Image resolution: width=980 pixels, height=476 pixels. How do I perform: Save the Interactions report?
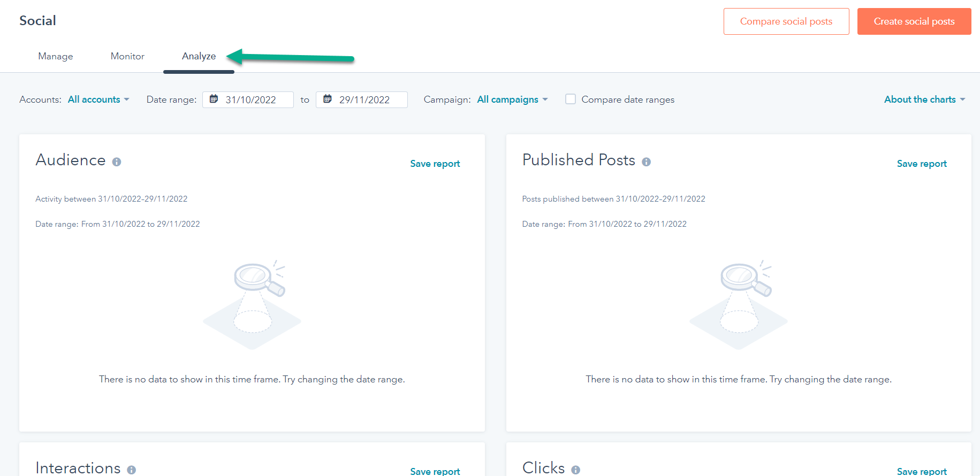435,471
